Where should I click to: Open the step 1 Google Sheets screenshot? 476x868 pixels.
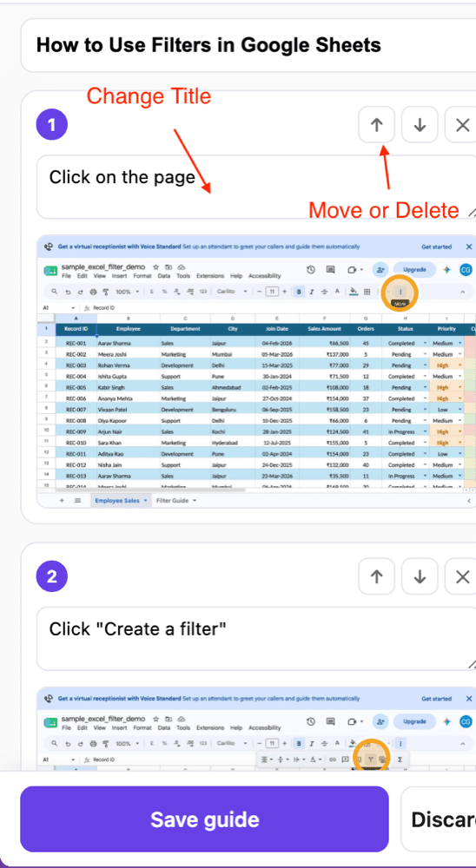click(x=256, y=372)
